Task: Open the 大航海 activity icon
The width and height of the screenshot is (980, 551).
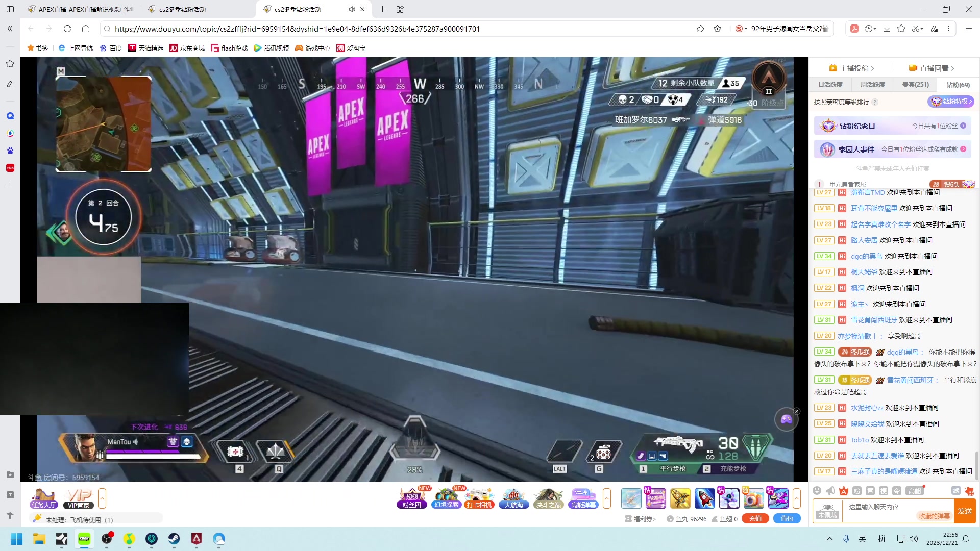Action: coord(513,498)
